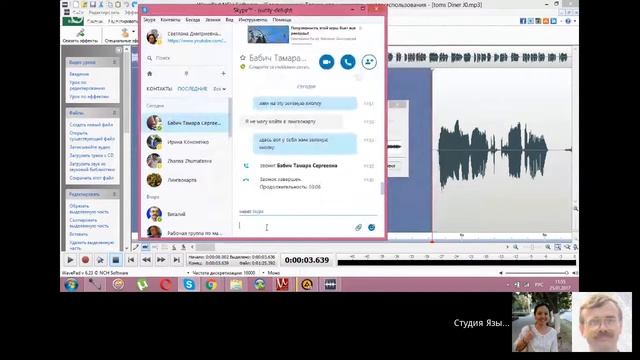Select contact Виталий
Screen dimensions: 640x360
click(x=186, y=214)
